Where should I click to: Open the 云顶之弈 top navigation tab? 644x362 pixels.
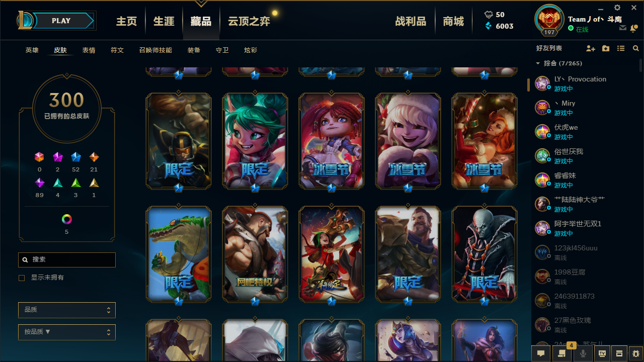249,21
